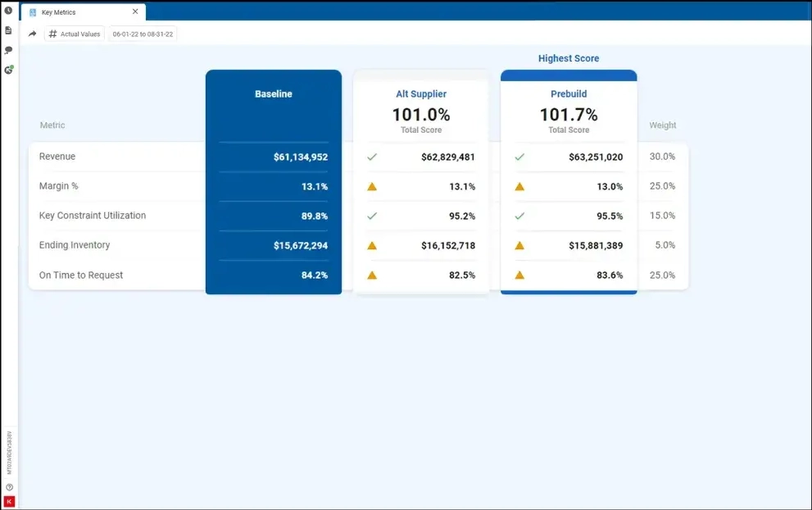Open the chat comments icon in sidebar
The image size is (812, 510).
[x=8, y=50]
